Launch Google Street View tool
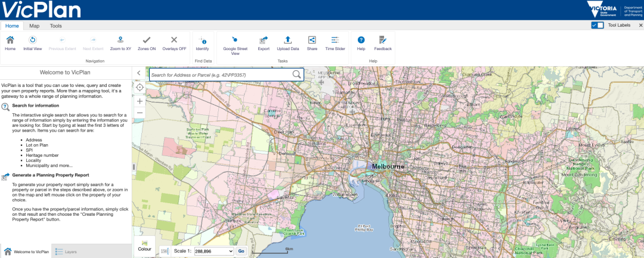 pyautogui.click(x=235, y=45)
